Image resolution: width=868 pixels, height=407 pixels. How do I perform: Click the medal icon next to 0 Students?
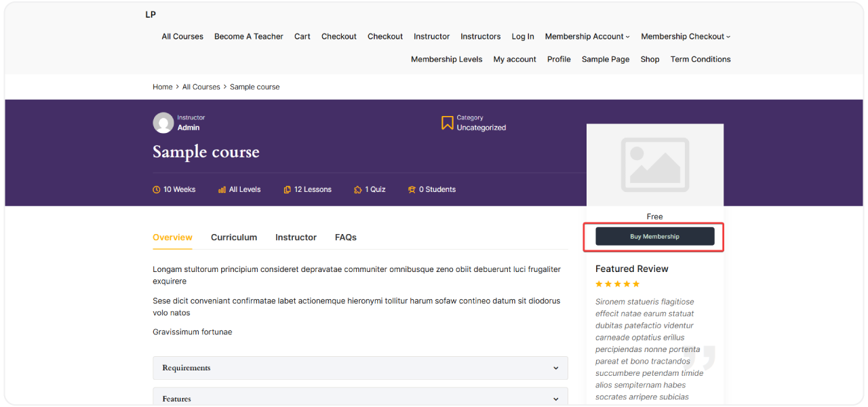[412, 189]
